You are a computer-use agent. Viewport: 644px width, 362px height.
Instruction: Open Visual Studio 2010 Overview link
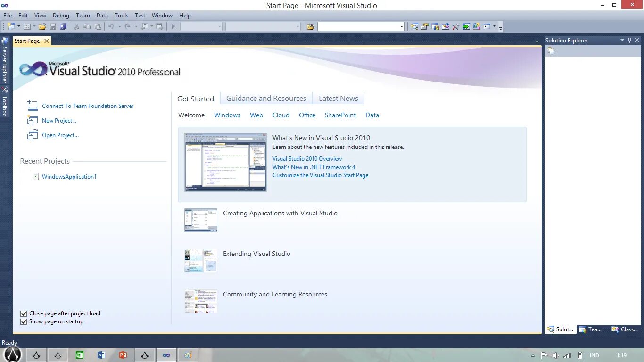307,159
